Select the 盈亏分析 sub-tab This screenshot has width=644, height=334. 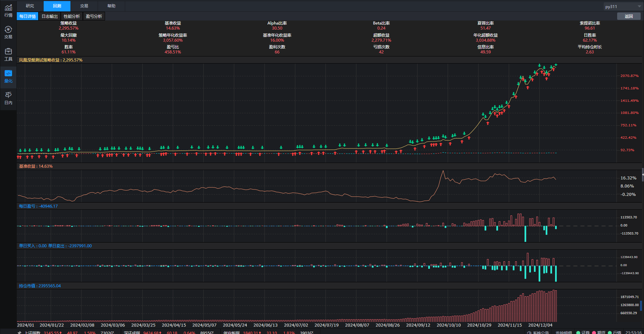[x=94, y=16]
